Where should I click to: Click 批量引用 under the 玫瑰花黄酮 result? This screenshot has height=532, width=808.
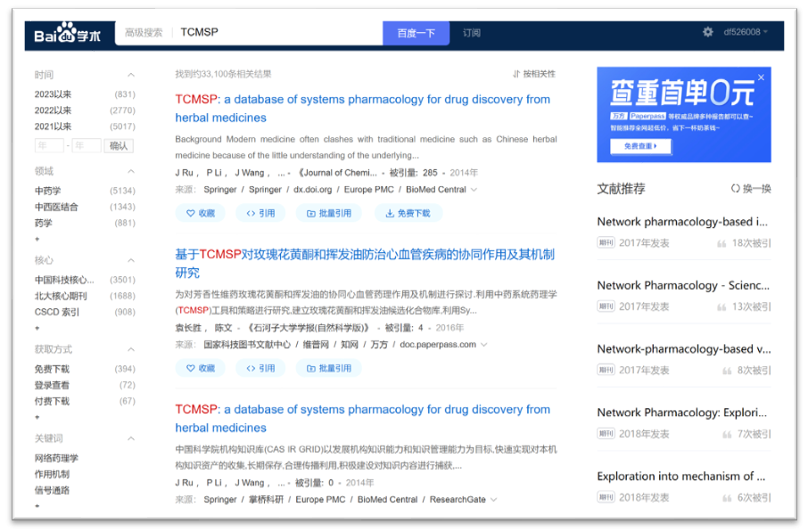point(329,368)
